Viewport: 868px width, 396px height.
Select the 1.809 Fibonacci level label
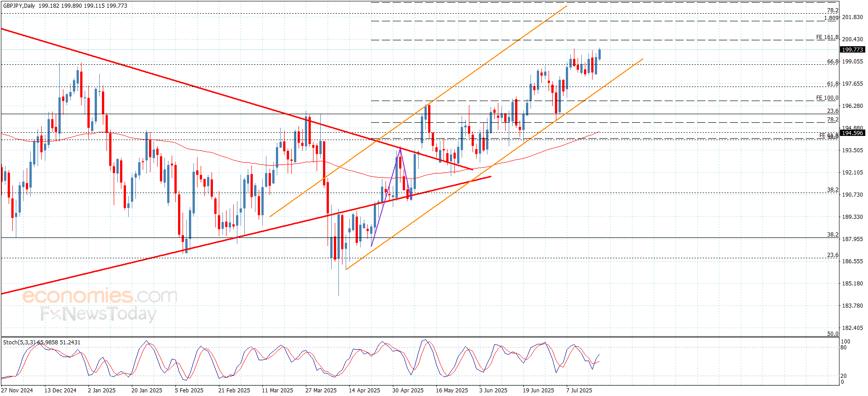pos(831,18)
